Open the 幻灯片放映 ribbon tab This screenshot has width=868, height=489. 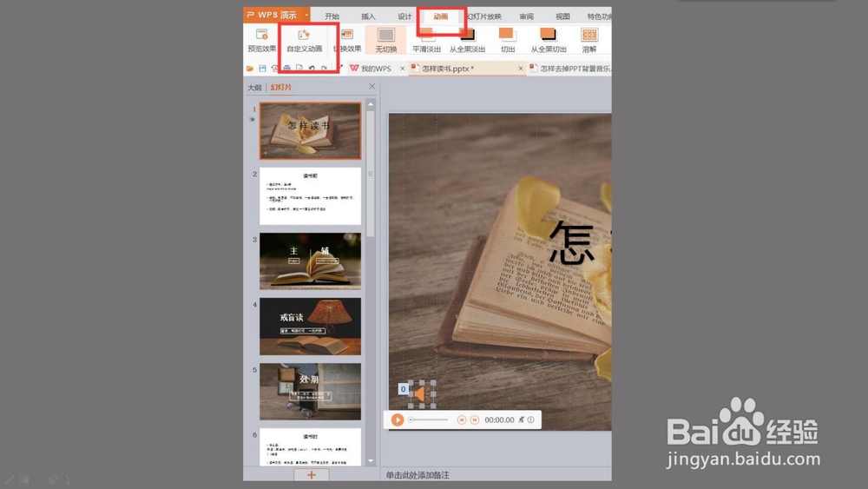[483, 17]
